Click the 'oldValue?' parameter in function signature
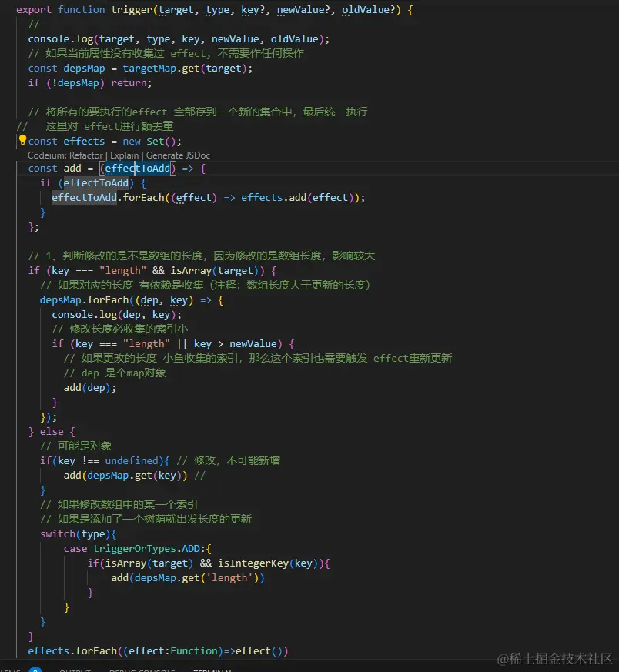This screenshot has height=672, width=619. pyautogui.click(x=369, y=10)
